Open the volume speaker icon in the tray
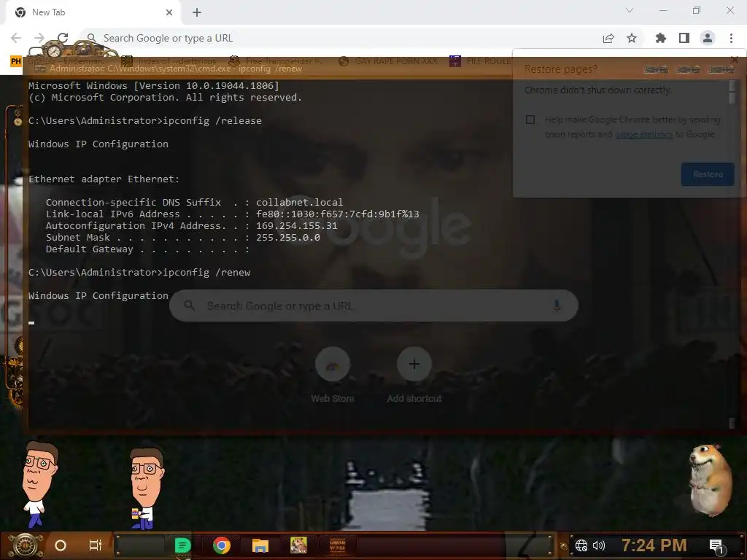 tap(599, 545)
